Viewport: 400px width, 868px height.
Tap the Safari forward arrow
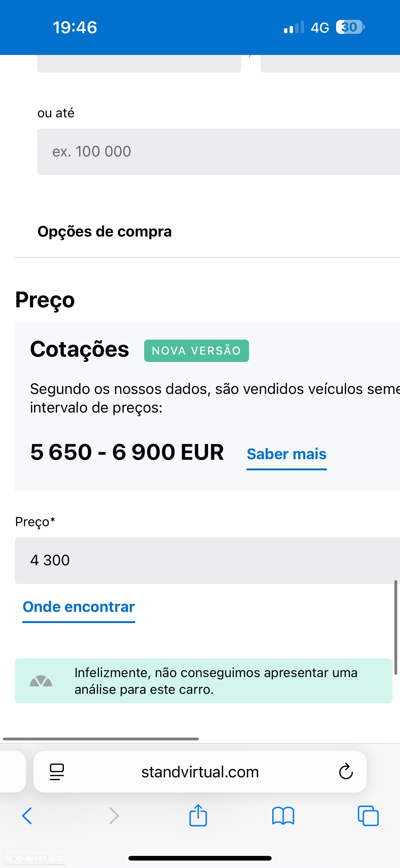tap(114, 816)
